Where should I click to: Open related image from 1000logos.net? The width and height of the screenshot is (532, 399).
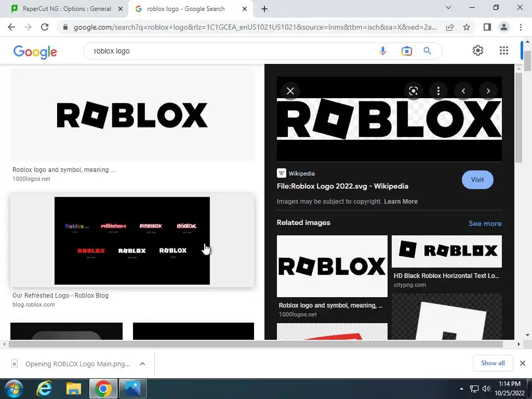332,266
